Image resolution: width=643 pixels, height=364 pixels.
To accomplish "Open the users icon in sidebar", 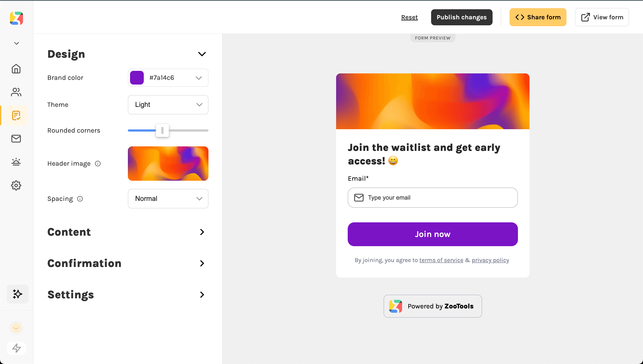I will 16,92.
